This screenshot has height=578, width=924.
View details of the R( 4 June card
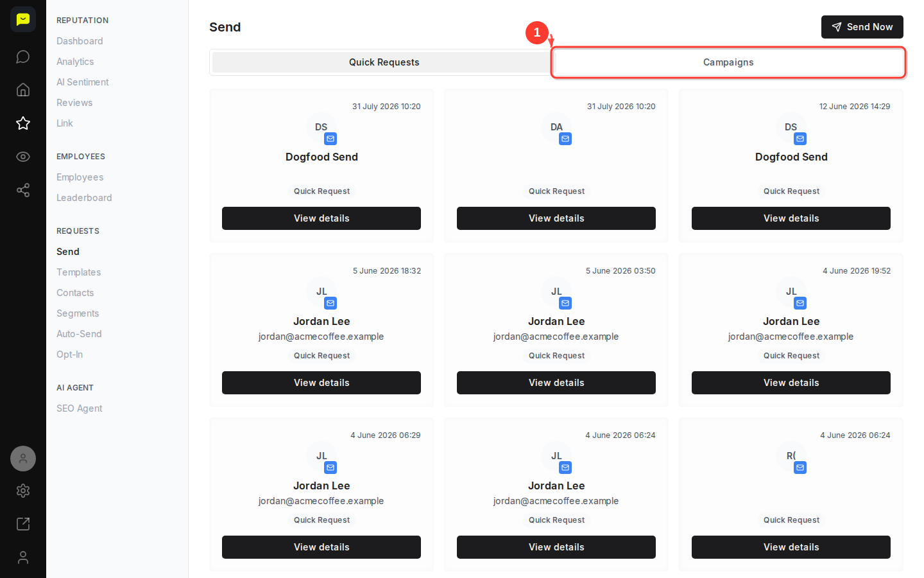791,547
